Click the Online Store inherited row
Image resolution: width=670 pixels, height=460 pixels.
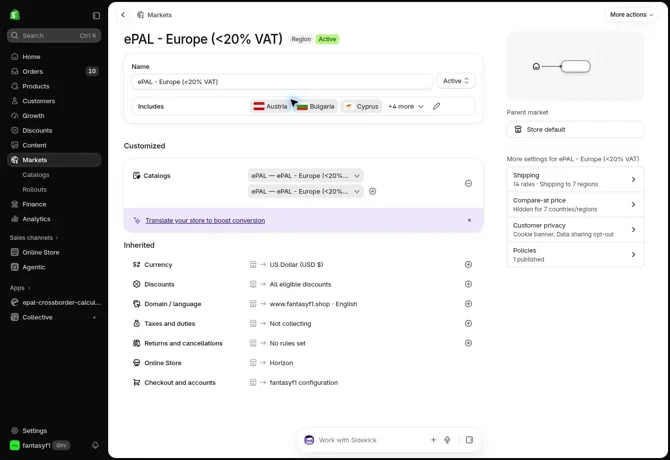coord(303,363)
